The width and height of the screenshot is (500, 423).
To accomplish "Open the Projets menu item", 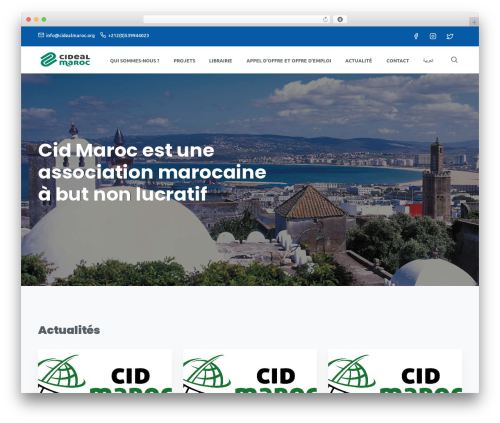I will pyautogui.click(x=184, y=61).
